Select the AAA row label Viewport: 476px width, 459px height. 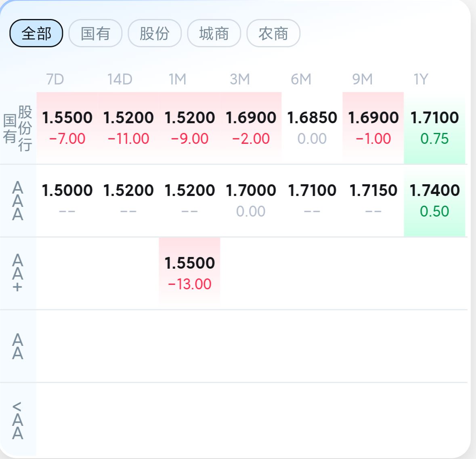[x=18, y=201]
